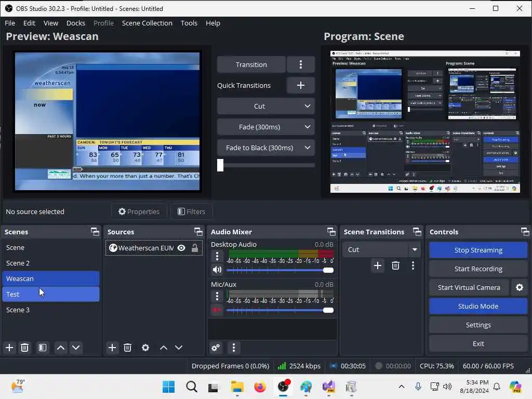
Task: Open Mic/Aux three-dot options
Action: [x=217, y=296]
